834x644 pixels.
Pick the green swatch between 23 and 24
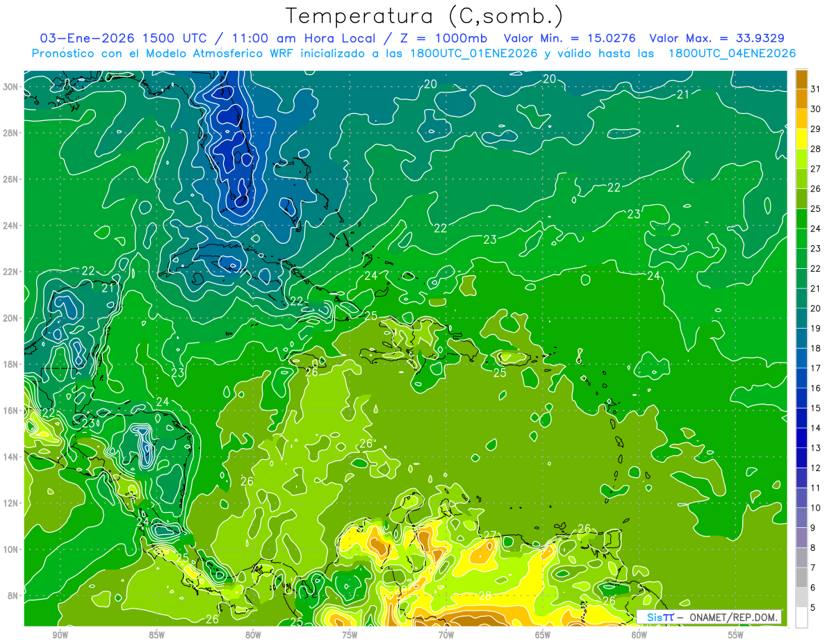point(801,238)
